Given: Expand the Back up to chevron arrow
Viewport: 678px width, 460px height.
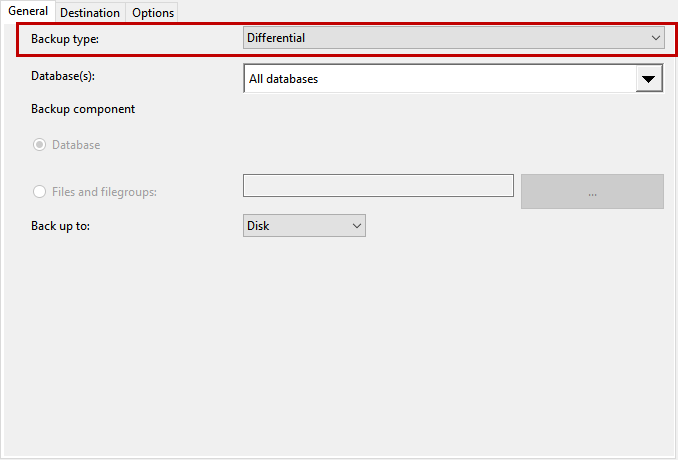Looking at the screenshot, I should click(x=357, y=226).
